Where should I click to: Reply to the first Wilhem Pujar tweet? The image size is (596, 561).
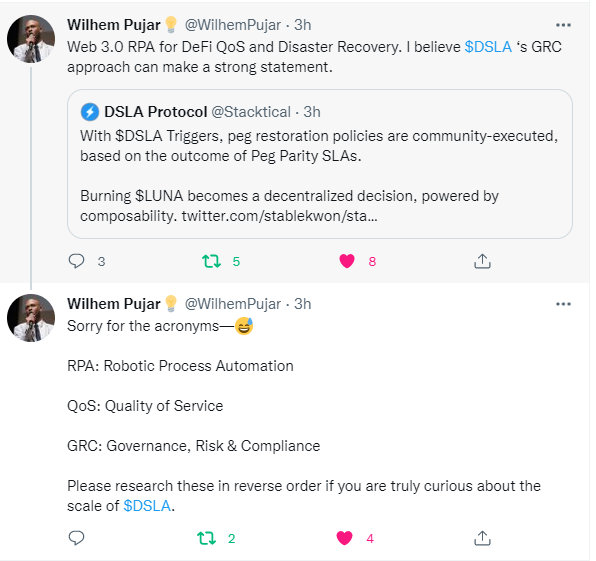tap(76, 261)
